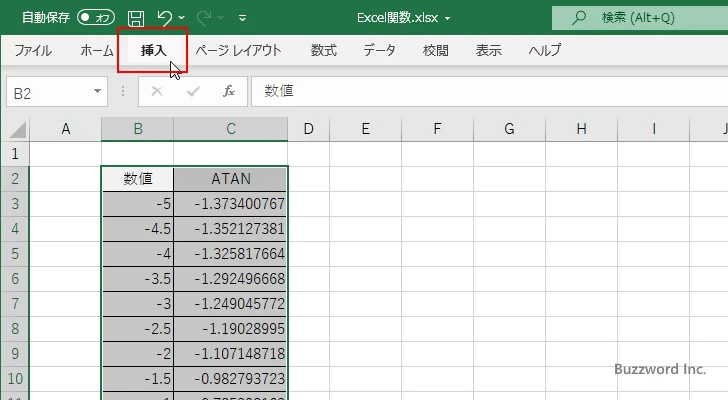The width and height of the screenshot is (728, 400).
Task: Click the Save floppy disk icon
Action: tap(136, 18)
